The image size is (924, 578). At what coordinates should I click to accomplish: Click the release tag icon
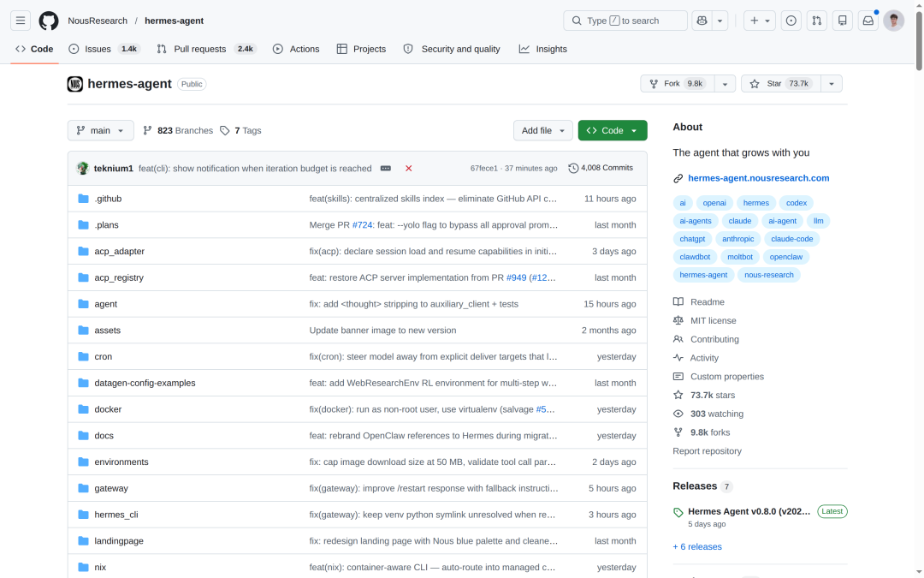[x=678, y=513]
